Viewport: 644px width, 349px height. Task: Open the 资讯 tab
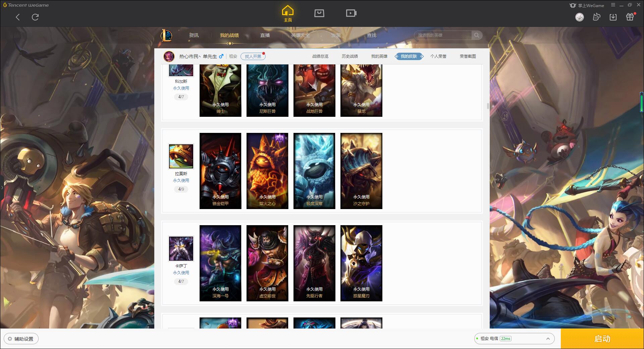click(194, 35)
